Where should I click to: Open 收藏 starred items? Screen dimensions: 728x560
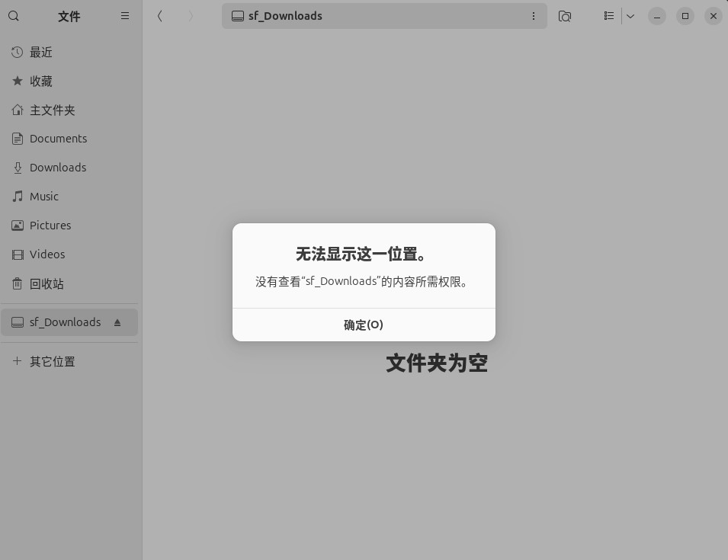coord(69,82)
